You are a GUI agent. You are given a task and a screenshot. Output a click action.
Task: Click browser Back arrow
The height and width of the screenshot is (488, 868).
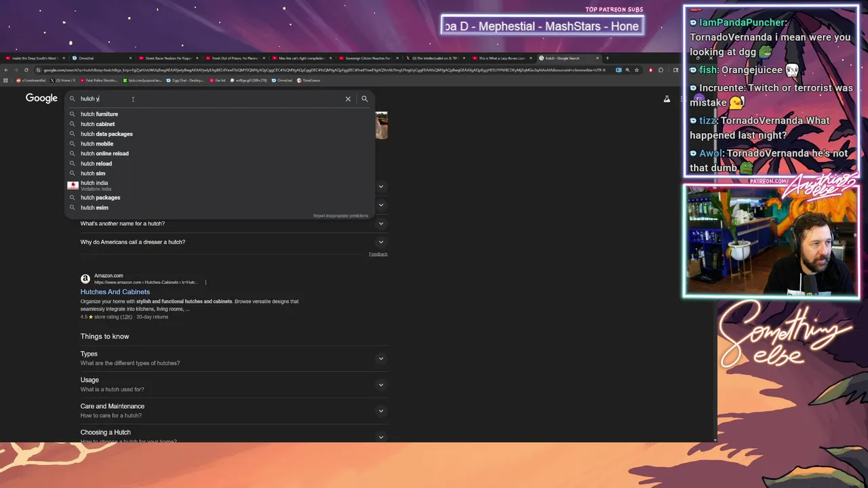(6, 70)
